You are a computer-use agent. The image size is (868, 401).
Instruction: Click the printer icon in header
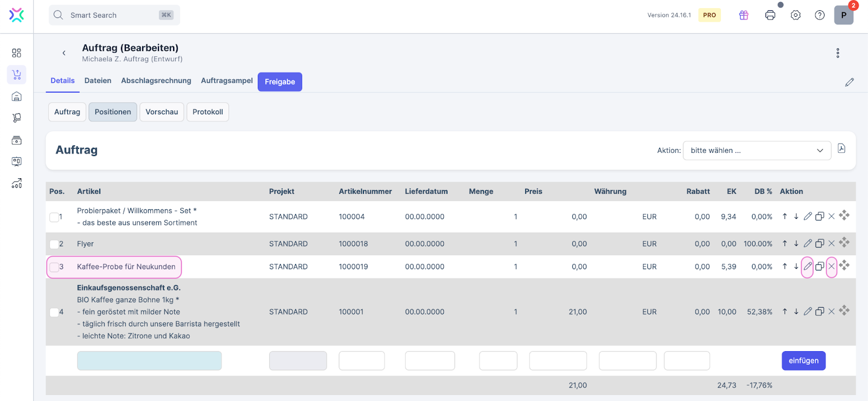point(770,15)
